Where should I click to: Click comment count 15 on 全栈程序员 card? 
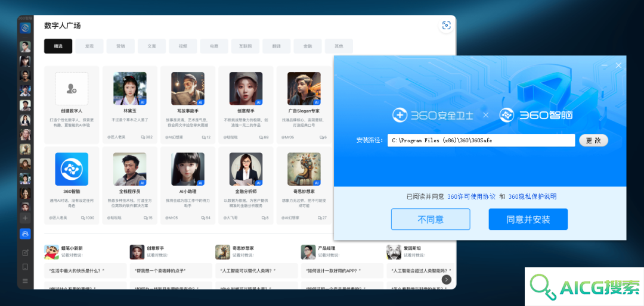(148, 218)
